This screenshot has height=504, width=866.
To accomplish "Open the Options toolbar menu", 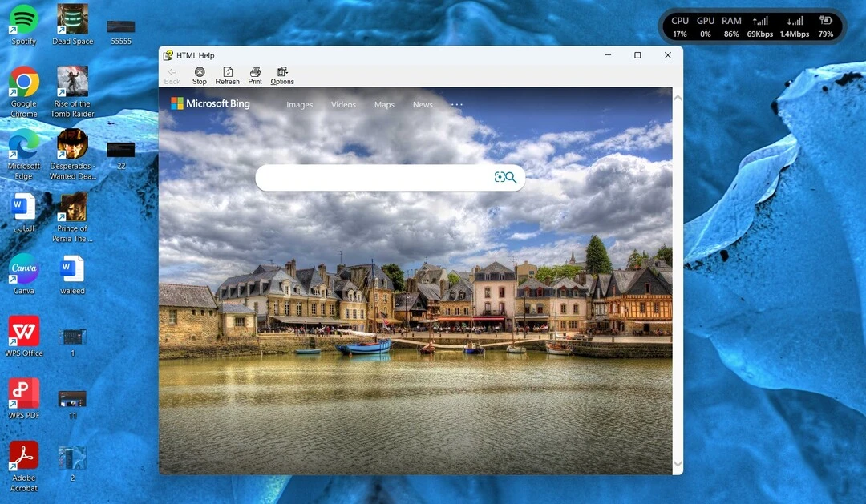I will coord(282,75).
